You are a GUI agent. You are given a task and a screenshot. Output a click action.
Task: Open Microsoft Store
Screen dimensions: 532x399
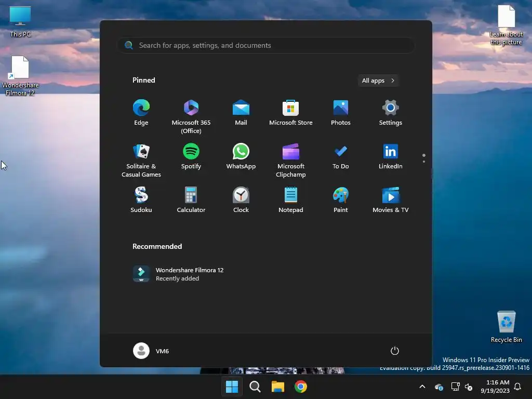pos(291,113)
